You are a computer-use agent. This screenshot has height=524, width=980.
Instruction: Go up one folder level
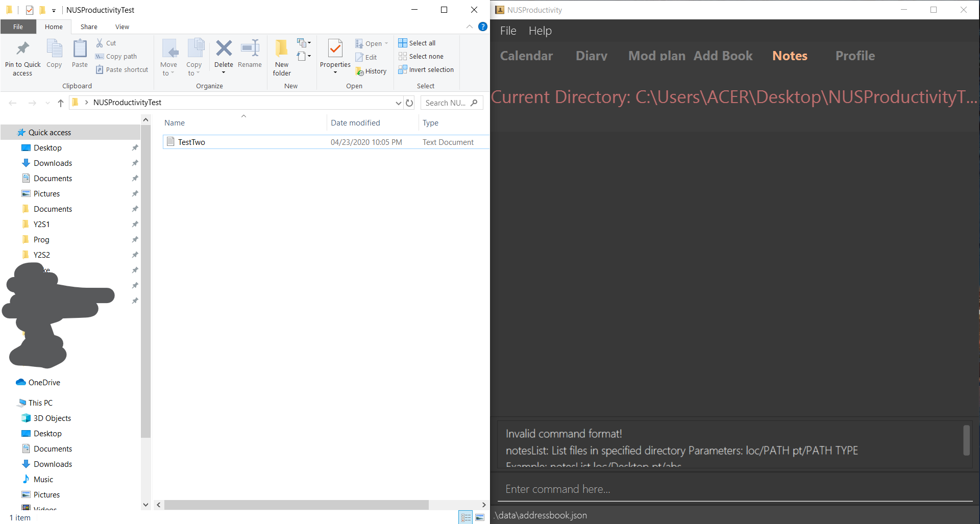[x=61, y=103]
